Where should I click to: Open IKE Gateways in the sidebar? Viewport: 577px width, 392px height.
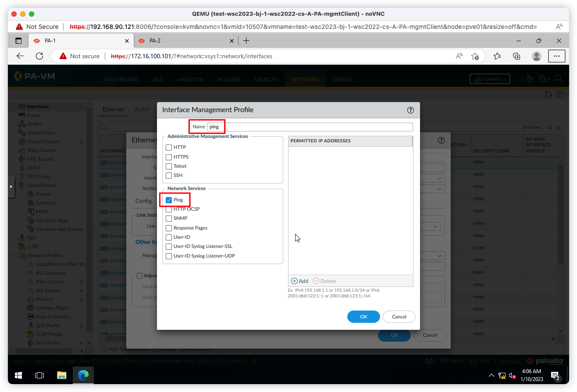[x=50, y=273]
